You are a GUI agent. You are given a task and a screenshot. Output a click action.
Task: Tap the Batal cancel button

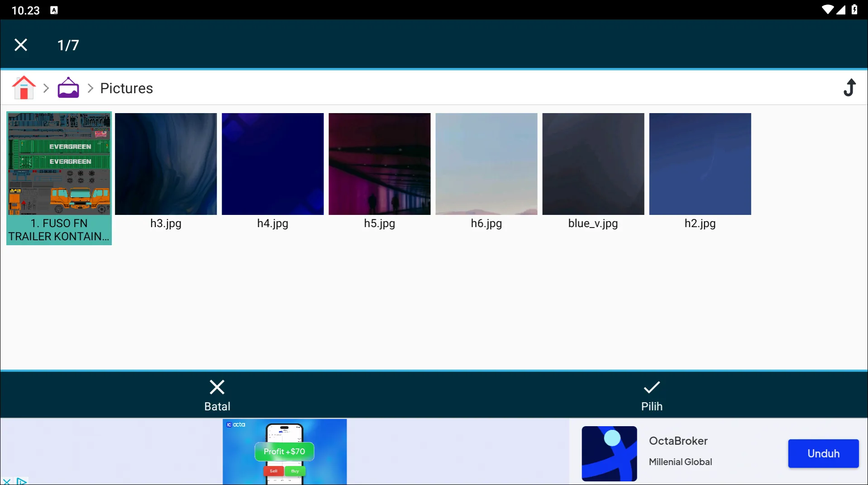217,395
